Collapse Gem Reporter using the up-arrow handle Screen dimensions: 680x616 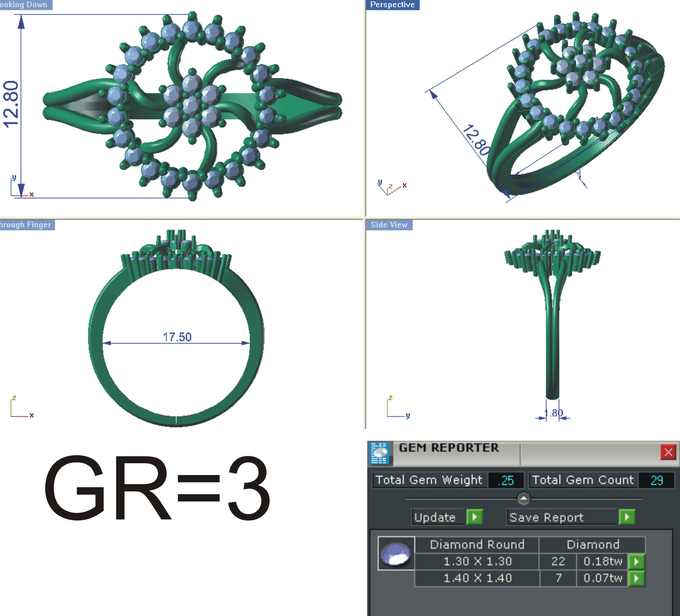tap(524, 498)
